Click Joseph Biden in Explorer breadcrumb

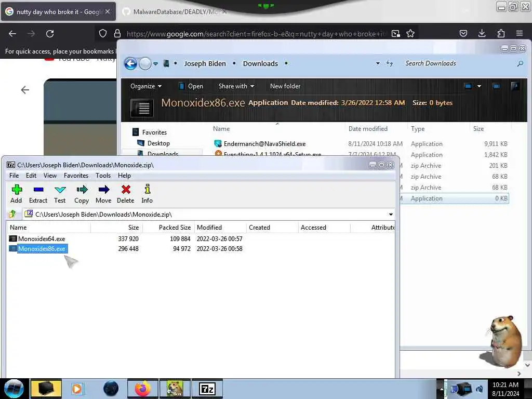pos(205,63)
